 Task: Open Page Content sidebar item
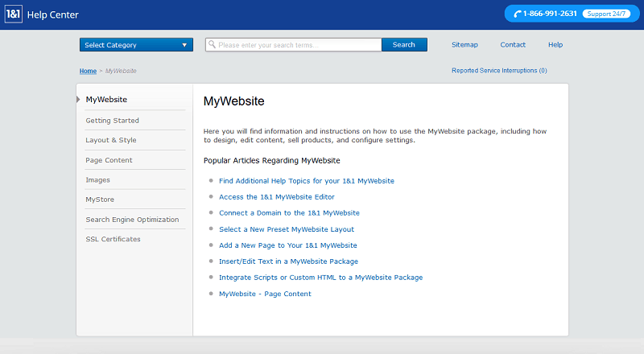(109, 160)
